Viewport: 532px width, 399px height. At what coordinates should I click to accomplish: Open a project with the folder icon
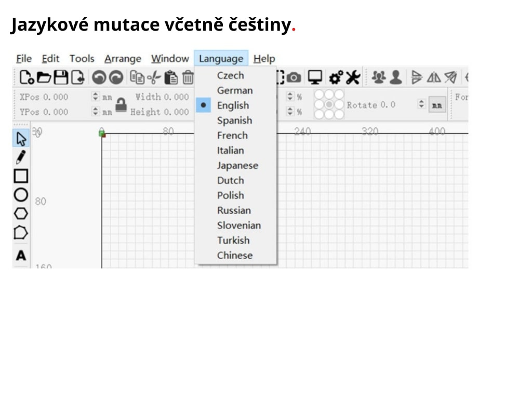click(44, 77)
